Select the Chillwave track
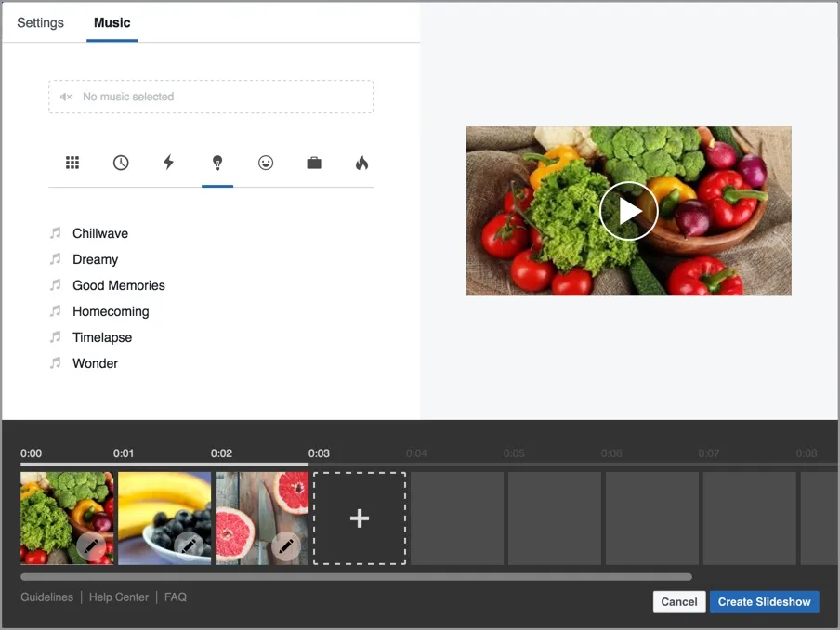The height and width of the screenshot is (630, 840). [x=100, y=233]
